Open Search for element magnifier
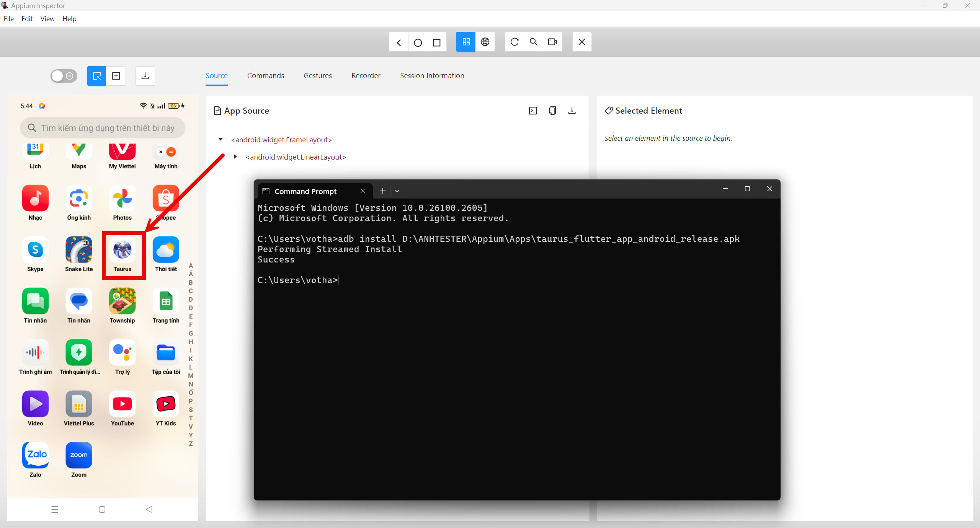 click(x=533, y=42)
